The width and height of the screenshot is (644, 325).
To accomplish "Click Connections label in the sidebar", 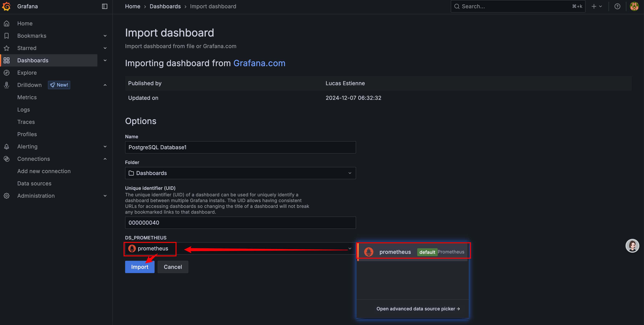I will [33, 159].
